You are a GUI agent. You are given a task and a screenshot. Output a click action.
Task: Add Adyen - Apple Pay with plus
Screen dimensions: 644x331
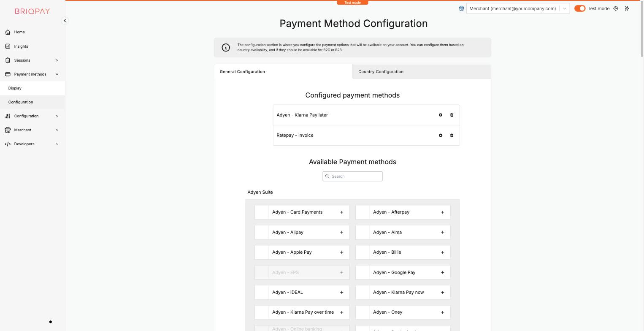point(342,252)
